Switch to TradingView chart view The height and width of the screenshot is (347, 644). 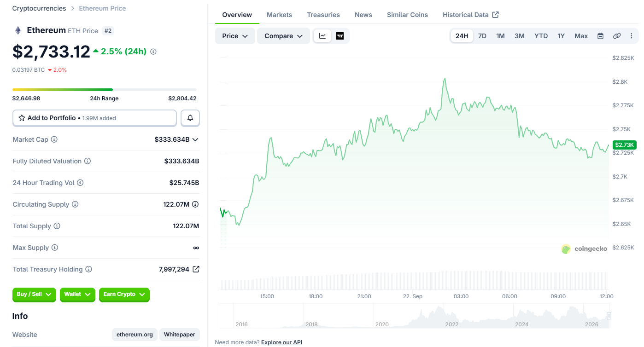click(x=340, y=36)
